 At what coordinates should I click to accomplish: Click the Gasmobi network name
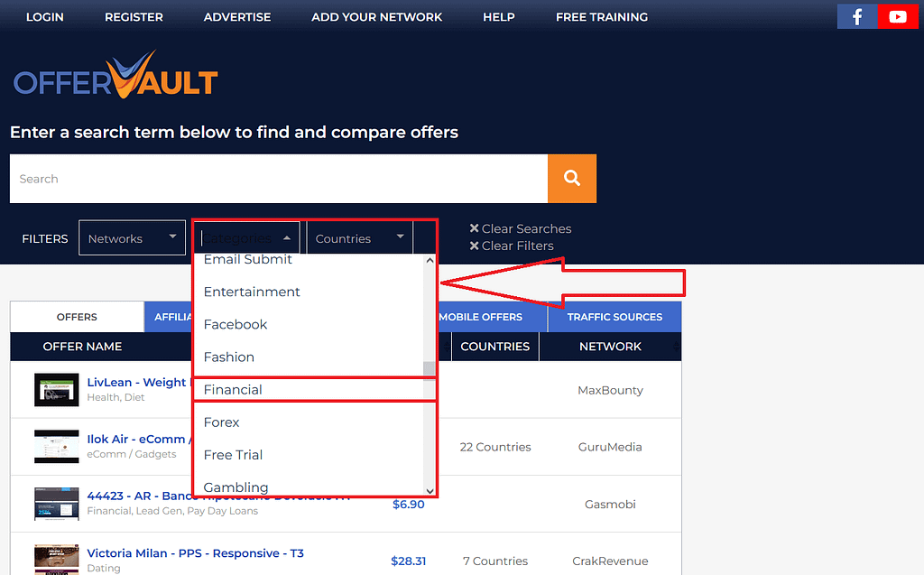[610, 504]
